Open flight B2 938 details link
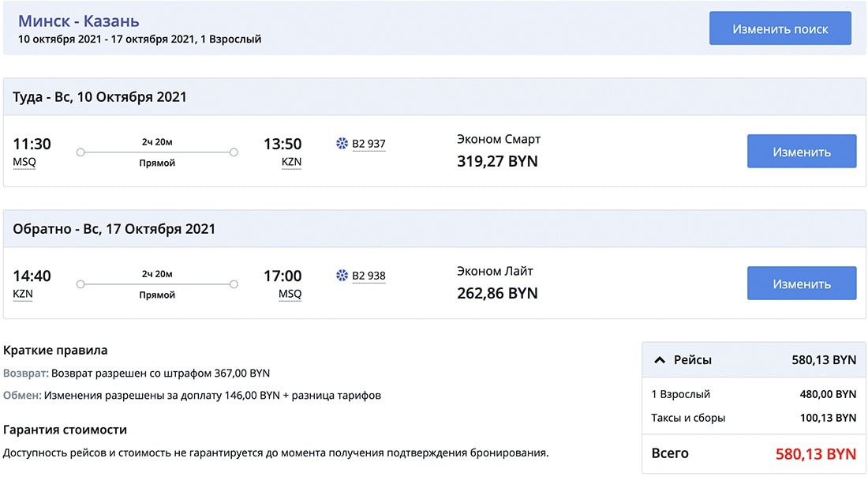 [x=369, y=276]
